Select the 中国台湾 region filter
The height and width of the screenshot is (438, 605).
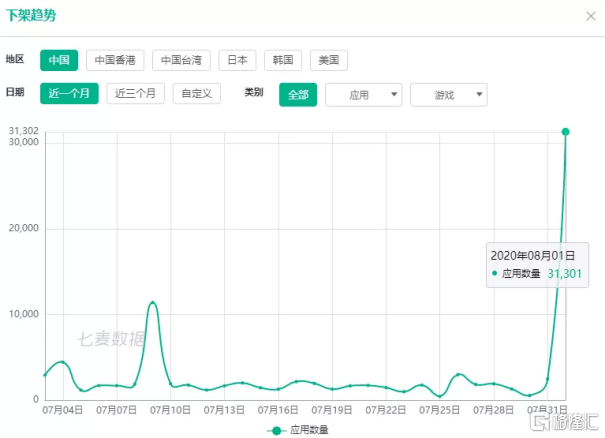pos(181,60)
